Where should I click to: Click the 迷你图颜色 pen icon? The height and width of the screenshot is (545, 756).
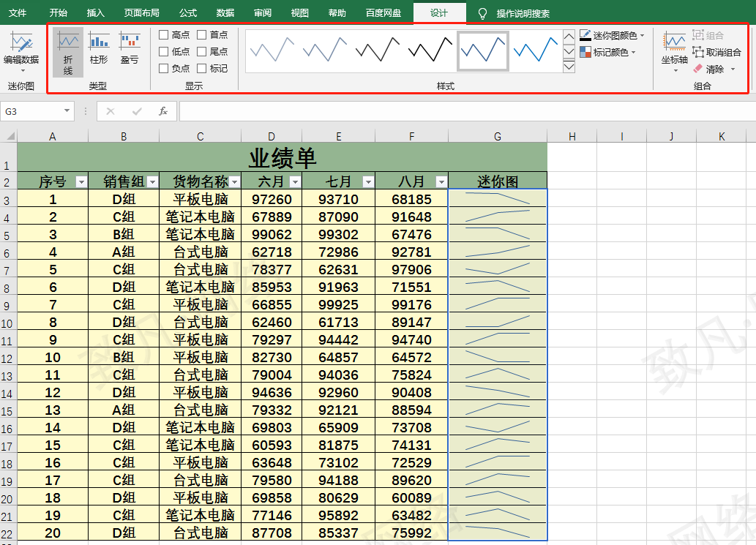585,35
